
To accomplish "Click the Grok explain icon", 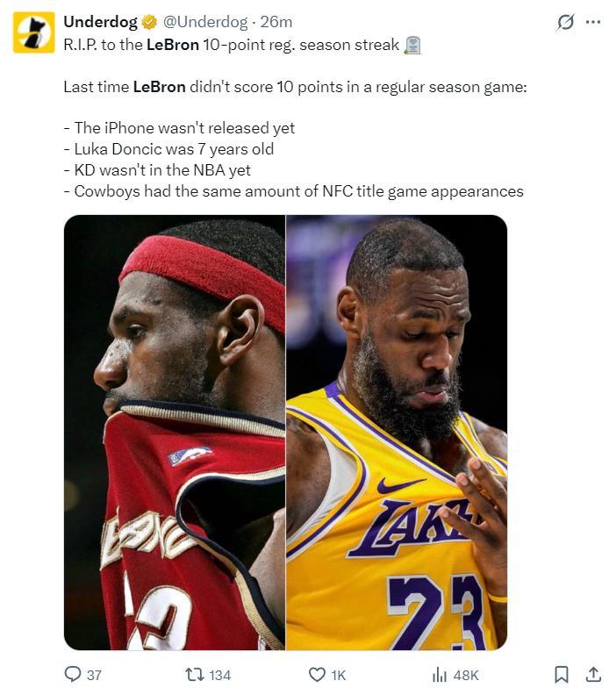I will (x=565, y=22).
